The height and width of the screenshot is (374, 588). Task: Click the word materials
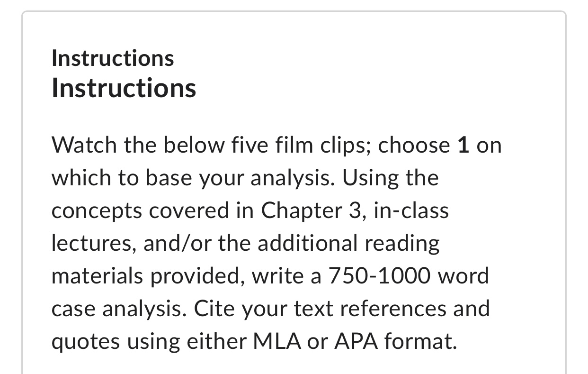(98, 276)
